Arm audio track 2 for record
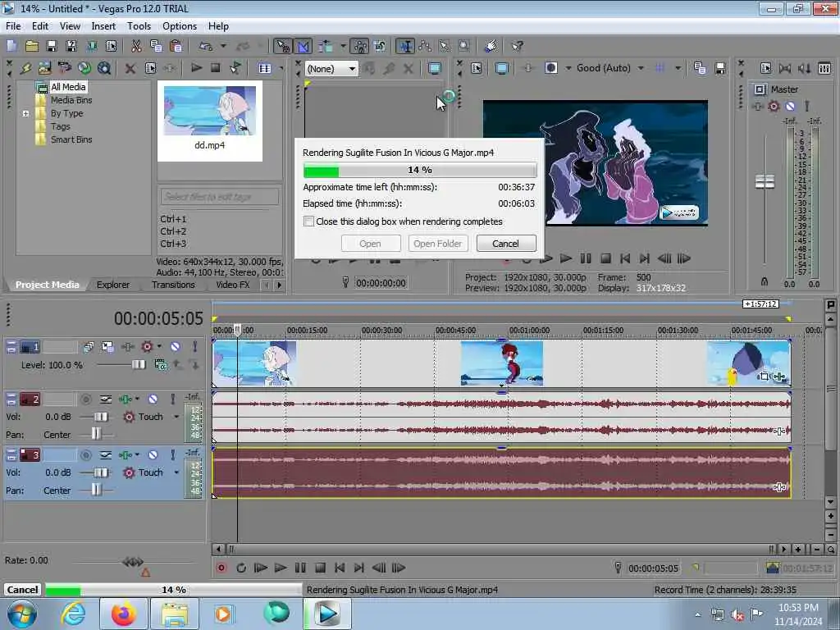Screen dimensions: 840x630 tap(85, 399)
